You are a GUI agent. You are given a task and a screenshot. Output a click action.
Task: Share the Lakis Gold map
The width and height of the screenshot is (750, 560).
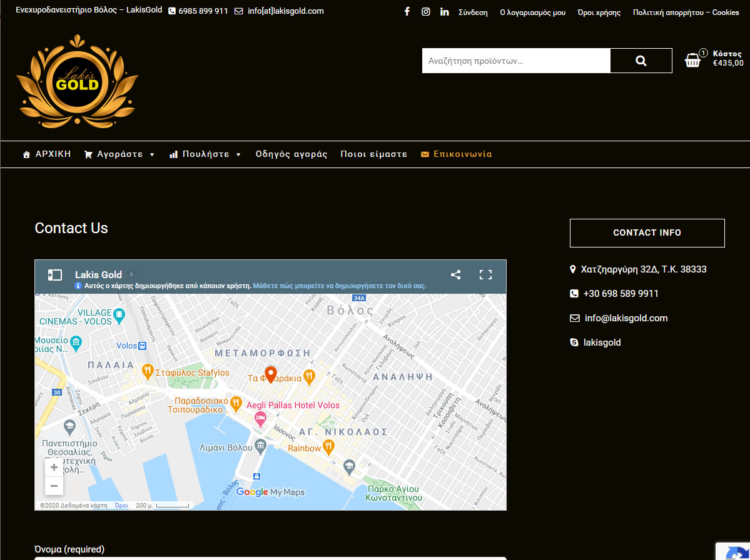pyautogui.click(x=455, y=275)
